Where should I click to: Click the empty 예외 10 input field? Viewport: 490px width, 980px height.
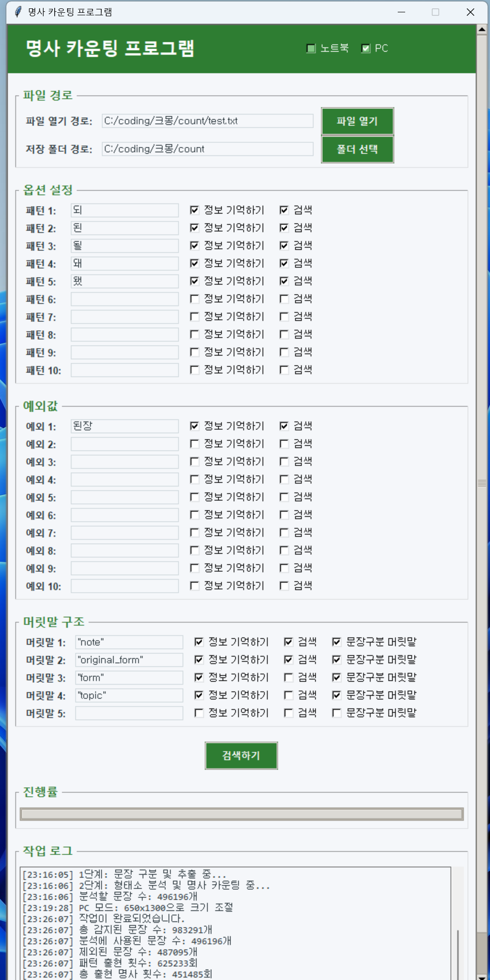pyautogui.click(x=124, y=586)
